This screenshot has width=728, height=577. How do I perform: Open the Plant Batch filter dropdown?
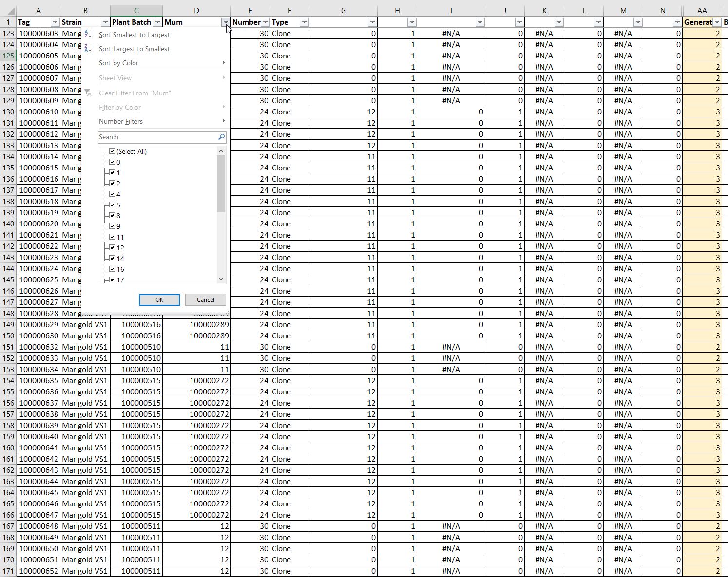point(157,22)
